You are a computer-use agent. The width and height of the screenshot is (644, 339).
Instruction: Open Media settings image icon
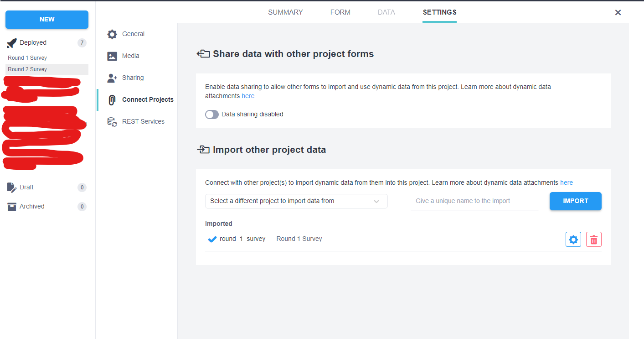[x=112, y=56]
